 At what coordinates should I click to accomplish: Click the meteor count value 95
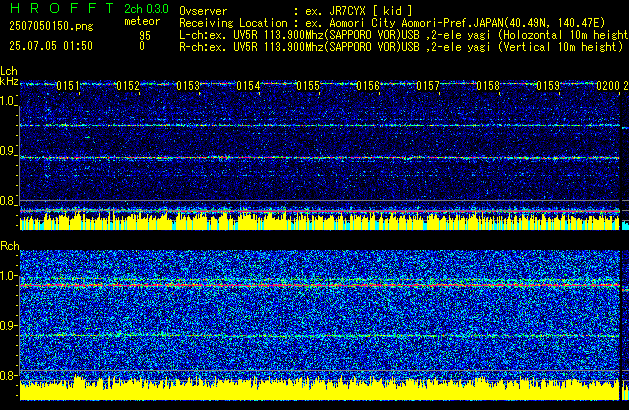coord(145,36)
